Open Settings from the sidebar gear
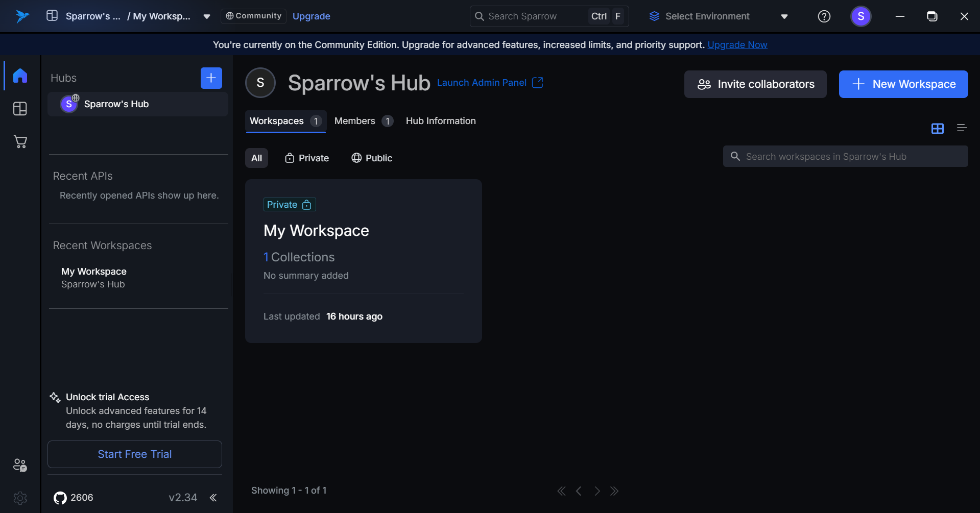The image size is (980, 513). pos(19,498)
